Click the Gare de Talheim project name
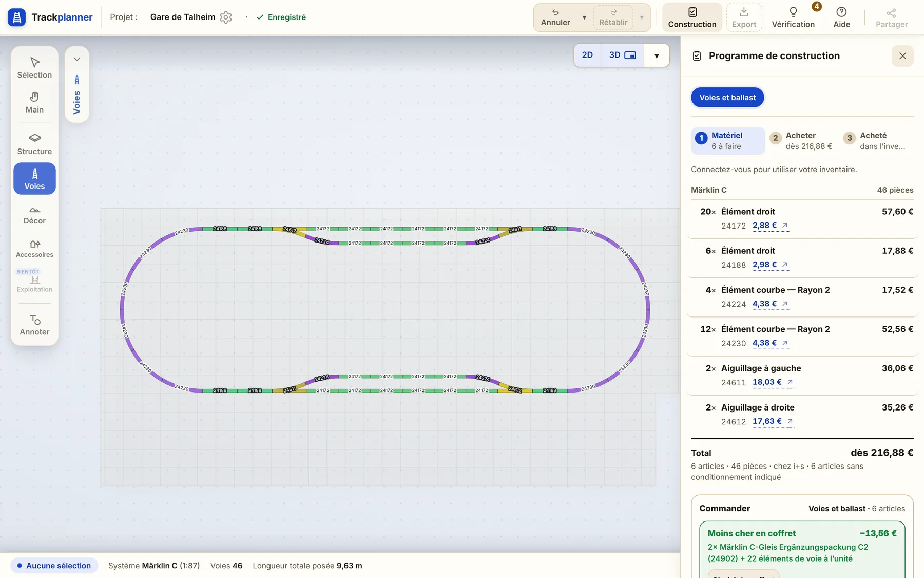Screen dimensions: 924x578 coord(183,17)
